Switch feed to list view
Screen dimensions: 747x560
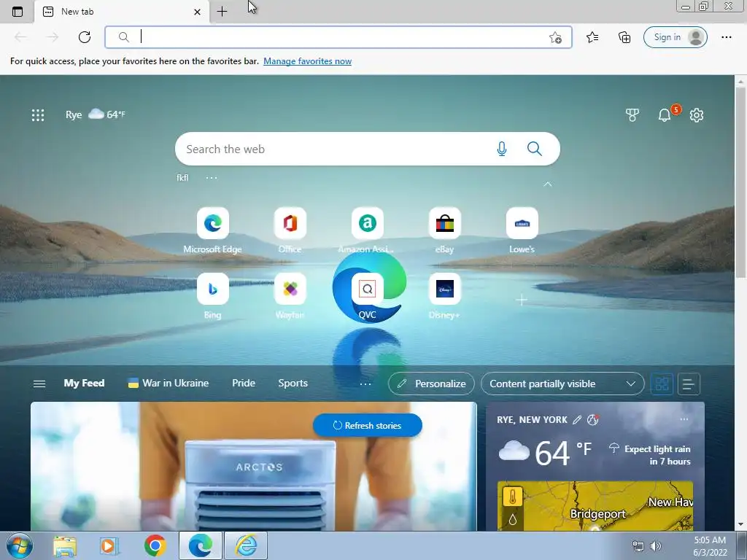(x=688, y=384)
